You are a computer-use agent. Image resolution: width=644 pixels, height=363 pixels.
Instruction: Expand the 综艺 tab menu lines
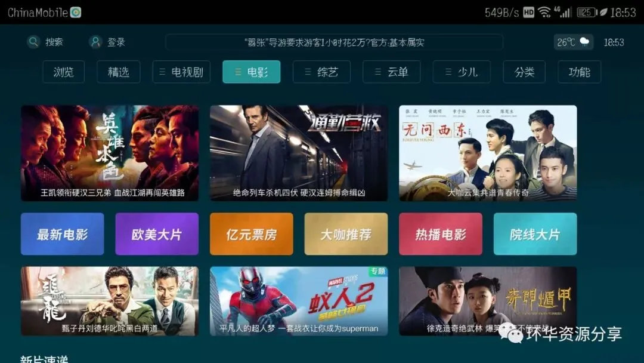pos(308,72)
